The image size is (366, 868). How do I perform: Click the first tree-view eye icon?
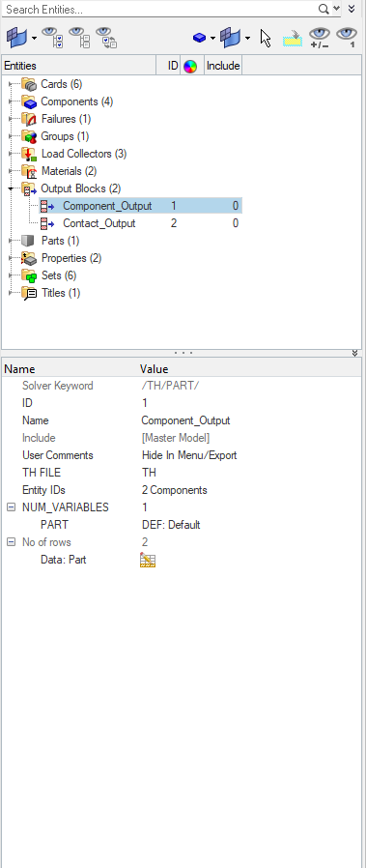point(52,37)
